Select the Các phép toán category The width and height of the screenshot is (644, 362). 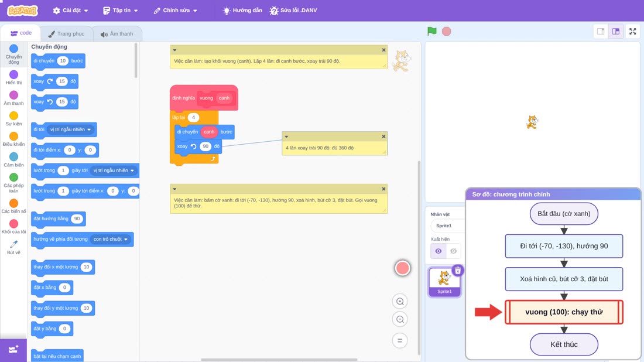[13, 183]
